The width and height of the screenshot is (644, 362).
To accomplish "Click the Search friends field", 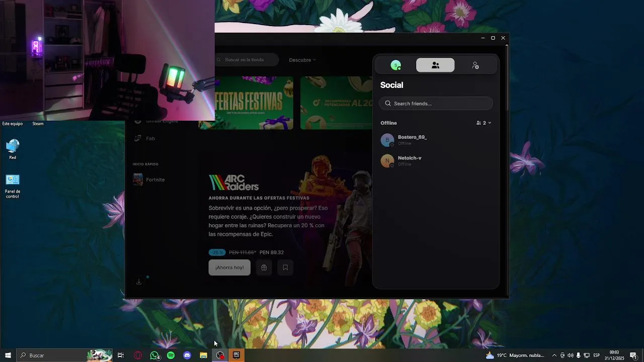I will (x=436, y=104).
